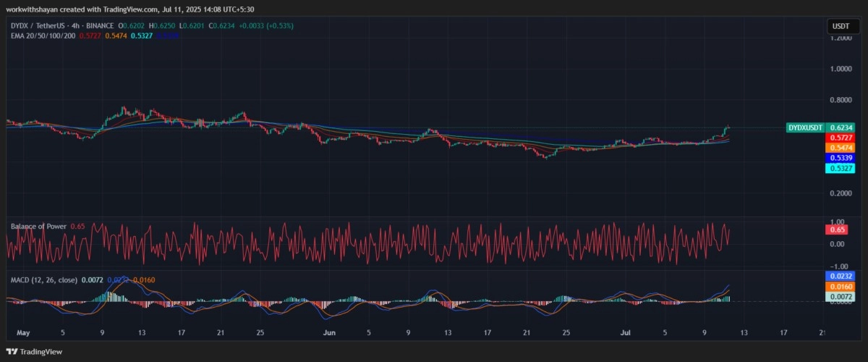The image size is (868, 362).
Task: Click the Balance of Power indicator label
Action: point(38,227)
